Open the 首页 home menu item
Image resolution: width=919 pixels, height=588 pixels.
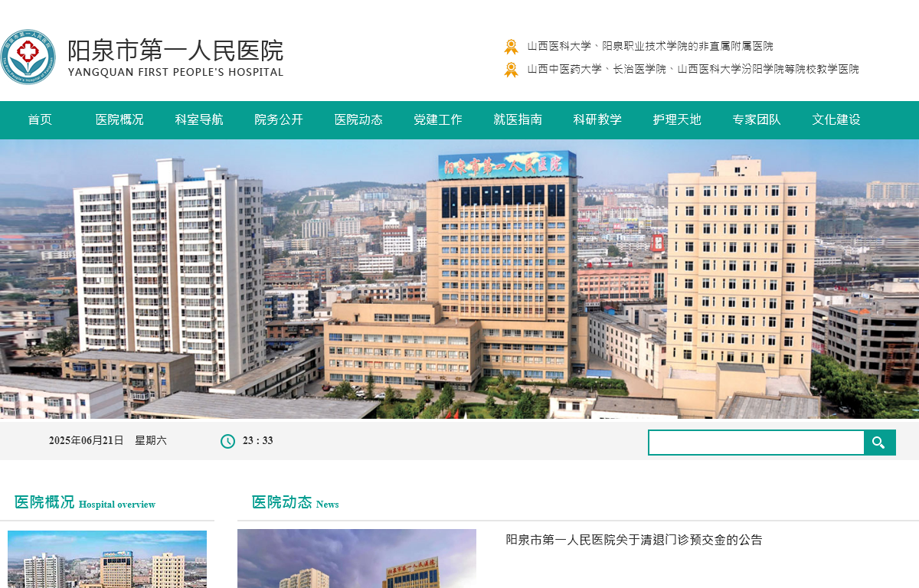click(40, 119)
